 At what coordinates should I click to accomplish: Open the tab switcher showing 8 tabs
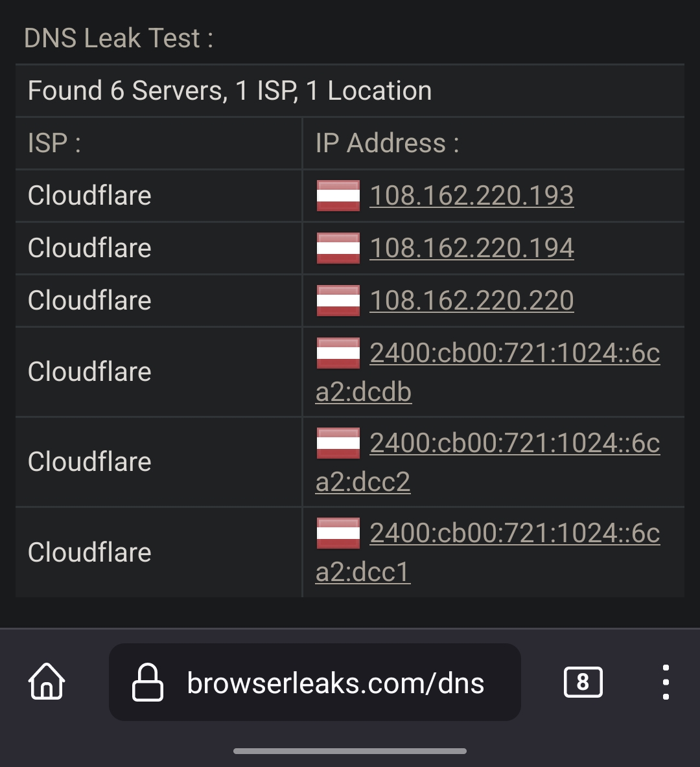pos(583,681)
